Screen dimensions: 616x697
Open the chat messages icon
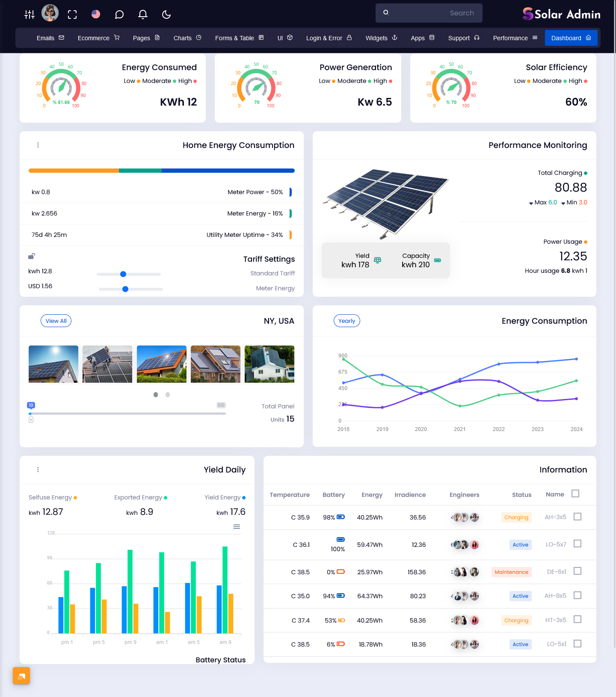[119, 15]
